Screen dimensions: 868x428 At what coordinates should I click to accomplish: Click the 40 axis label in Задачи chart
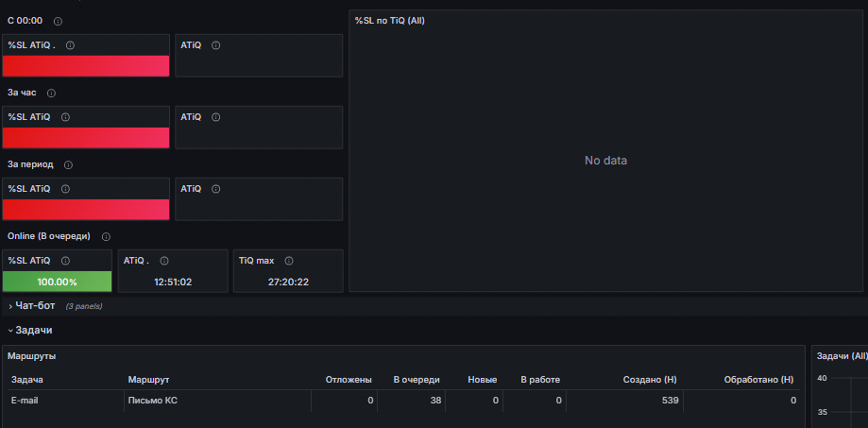point(822,378)
